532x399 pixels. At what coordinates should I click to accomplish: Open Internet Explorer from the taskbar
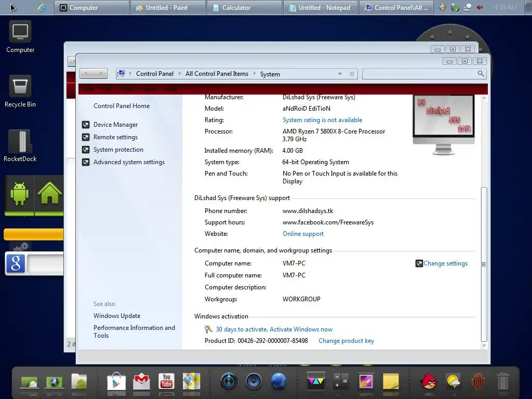pos(42,7)
